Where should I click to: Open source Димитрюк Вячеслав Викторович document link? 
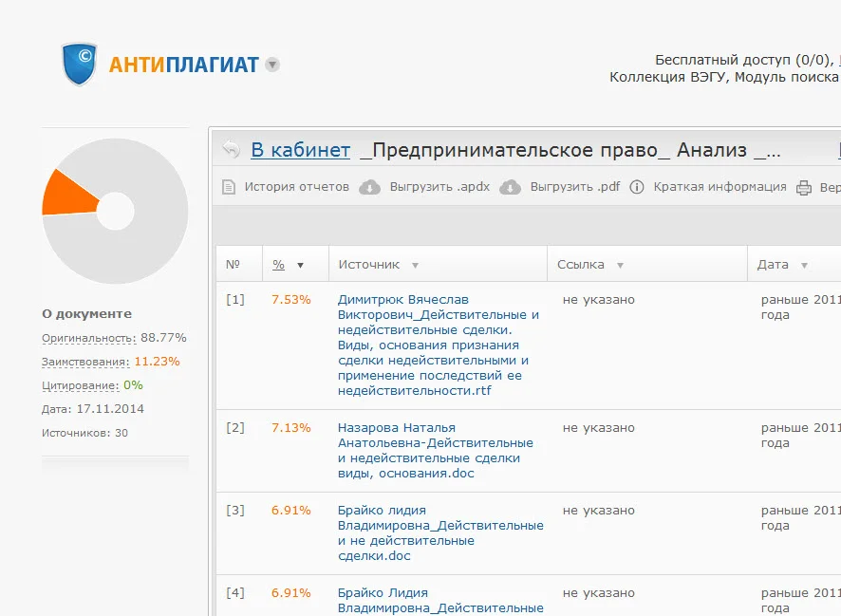pyautogui.click(x=439, y=345)
